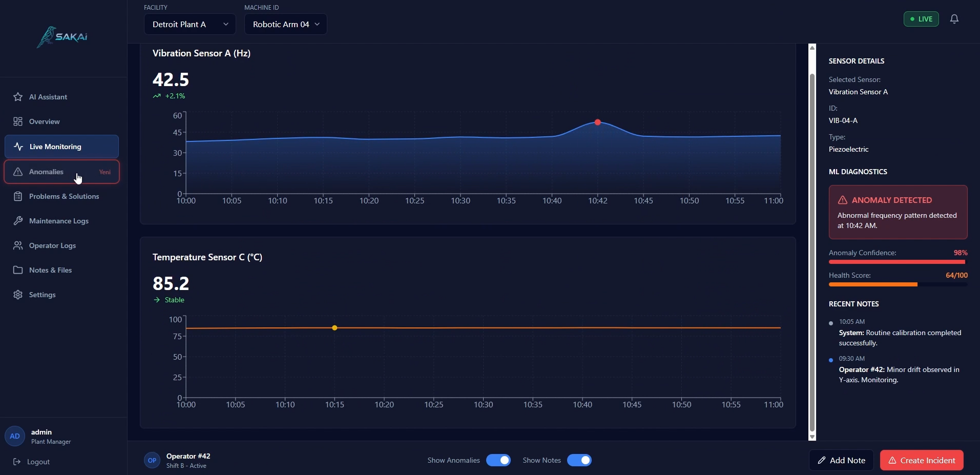Open AI Assistant via star icon

pos(18,97)
